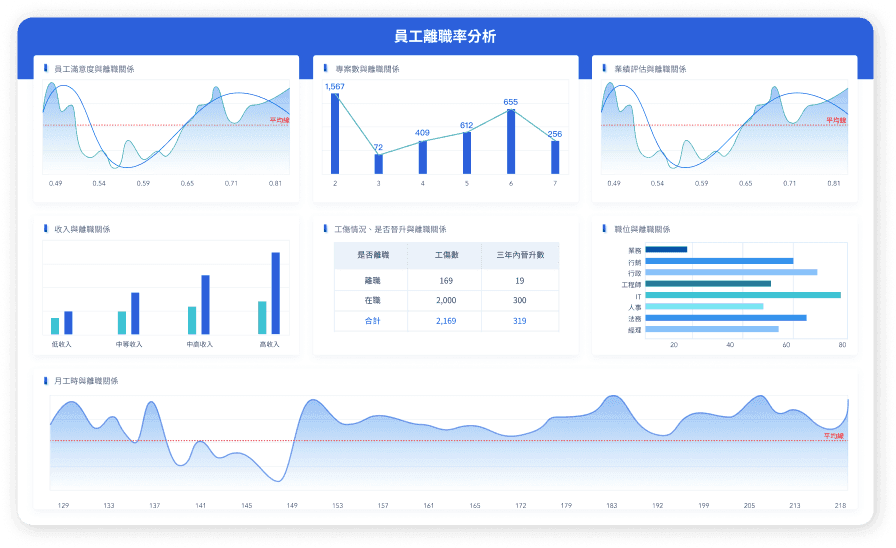Click 0.71 axis label in performance evaluation chart
The height and width of the screenshot is (548, 896).
point(789,183)
